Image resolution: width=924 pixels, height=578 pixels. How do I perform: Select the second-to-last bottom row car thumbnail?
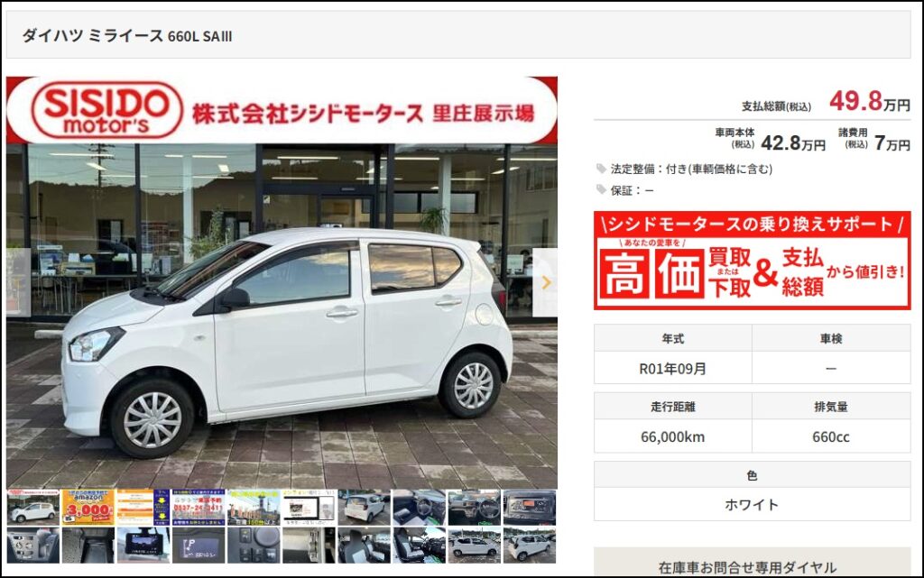click(x=475, y=545)
